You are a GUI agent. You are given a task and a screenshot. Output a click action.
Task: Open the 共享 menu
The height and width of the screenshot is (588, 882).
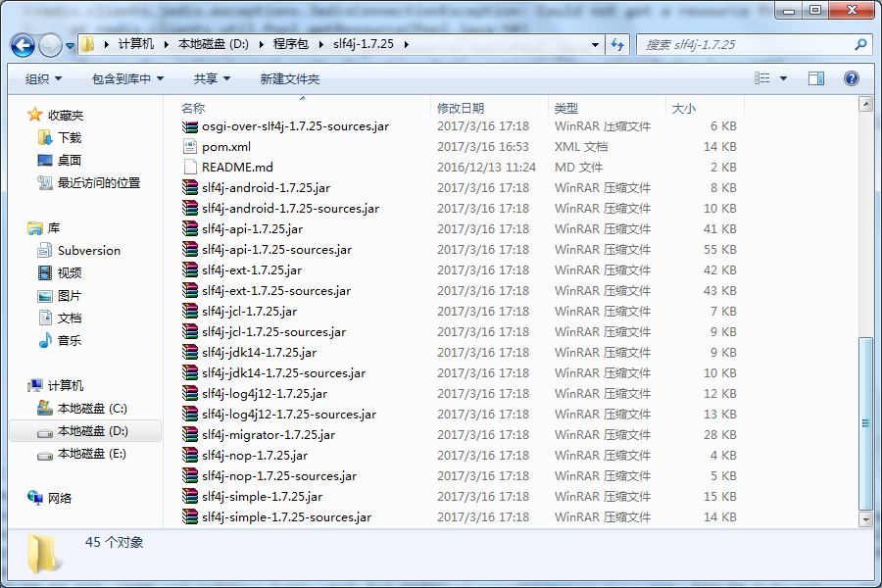click(212, 79)
